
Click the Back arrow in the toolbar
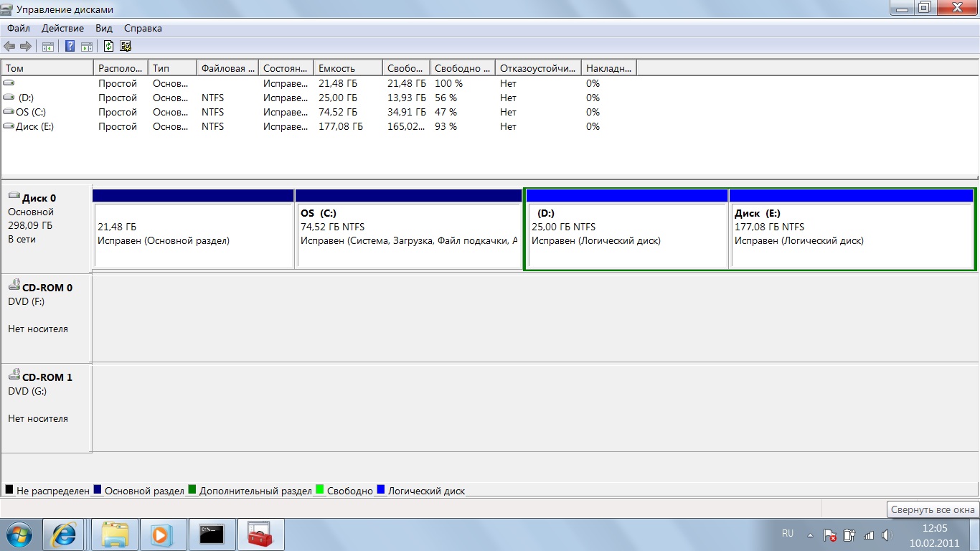click(9, 46)
